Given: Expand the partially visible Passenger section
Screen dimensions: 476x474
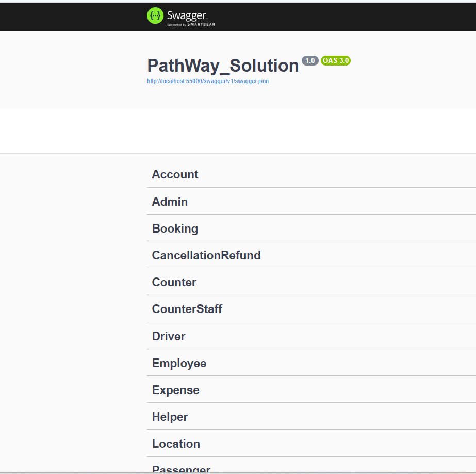Looking at the screenshot, I should [181, 469].
